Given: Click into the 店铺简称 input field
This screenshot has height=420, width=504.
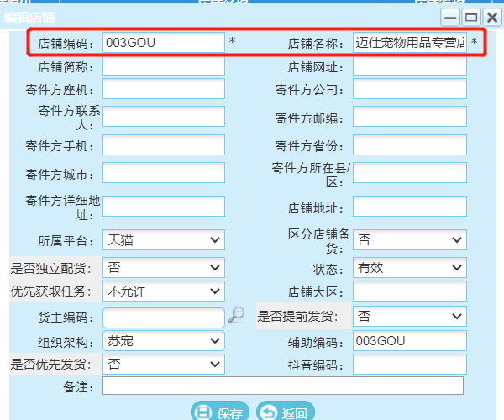Looking at the screenshot, I should point(164,66).
